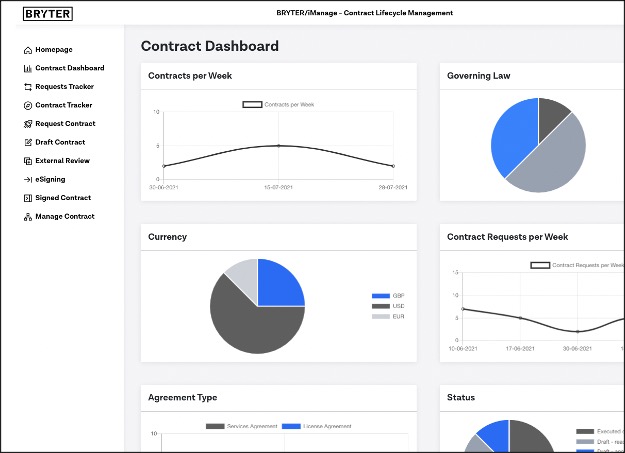Toggle License Agreement blue legend swatch
Viewport: 625px width, 453px height.
tap(291, 426)
